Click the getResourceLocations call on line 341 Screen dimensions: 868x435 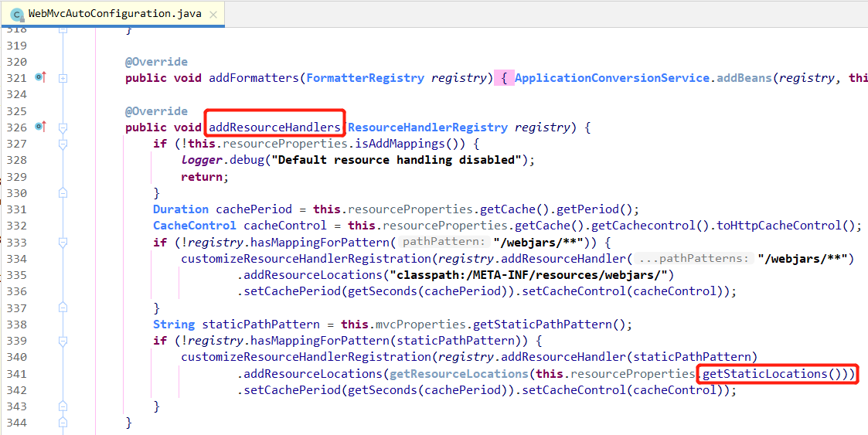coord(459,373)
